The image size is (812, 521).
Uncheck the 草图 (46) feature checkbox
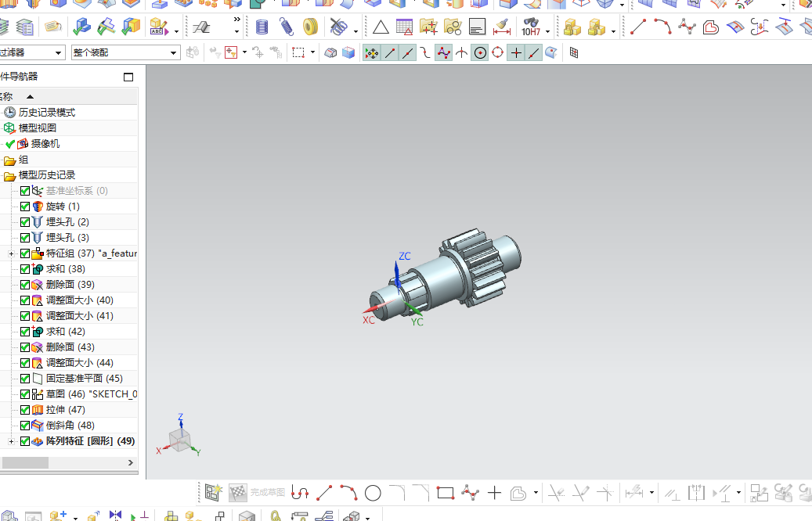[x=25, y=394]
